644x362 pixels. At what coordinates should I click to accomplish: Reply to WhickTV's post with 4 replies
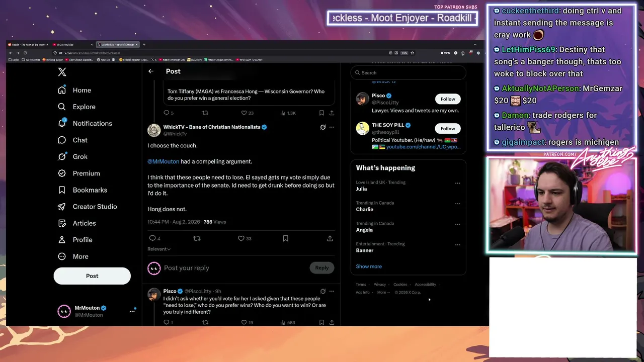tap(154, 238)
